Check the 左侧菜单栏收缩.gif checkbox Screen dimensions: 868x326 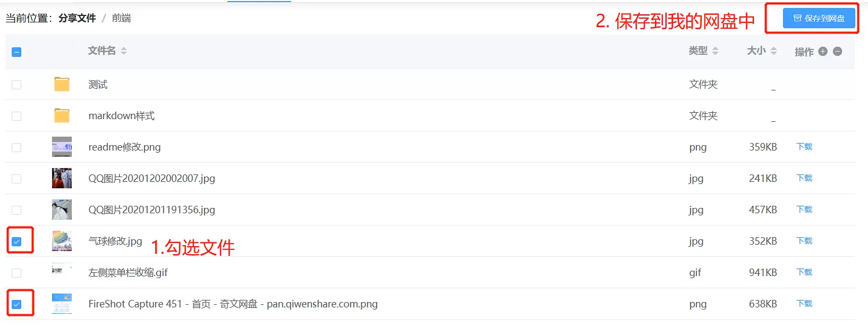pos(16,273)
